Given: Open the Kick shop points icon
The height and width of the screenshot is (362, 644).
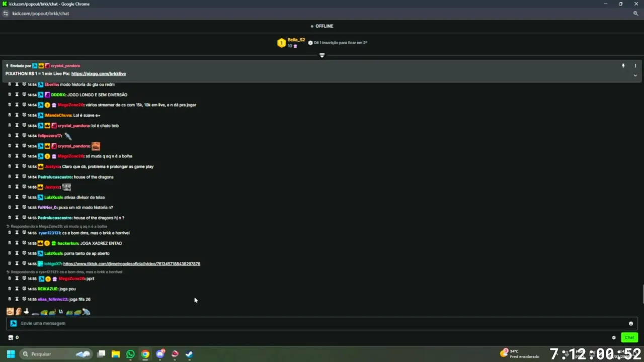Looking at the screenshot, I should pyautogui.click(x=11, y=337).
